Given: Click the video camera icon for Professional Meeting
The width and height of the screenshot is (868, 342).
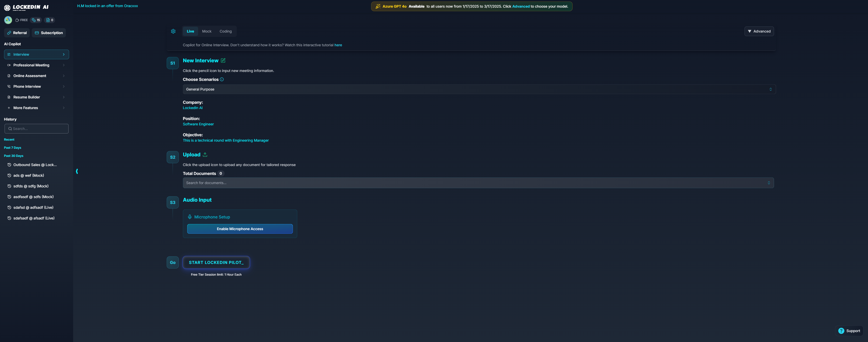Looking at the screenshot, I should click(9, 65).
